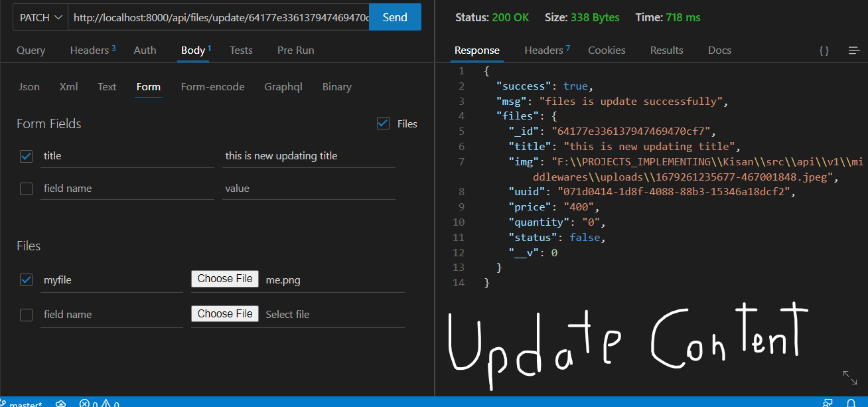Click the empty form field value input

pyautogui.click(x=309, y=189)
